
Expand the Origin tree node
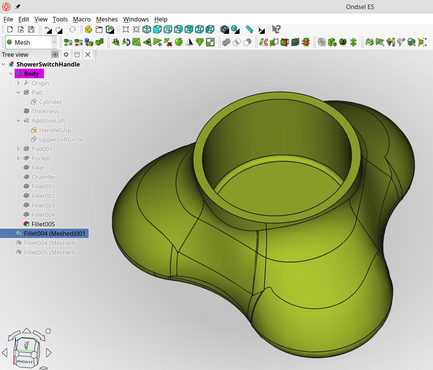click(18, 83)
